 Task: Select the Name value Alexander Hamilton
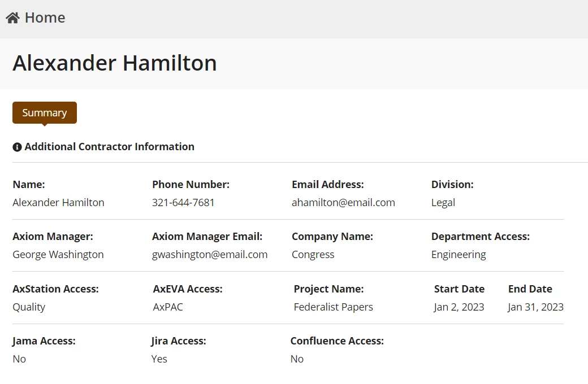(58, 202)
